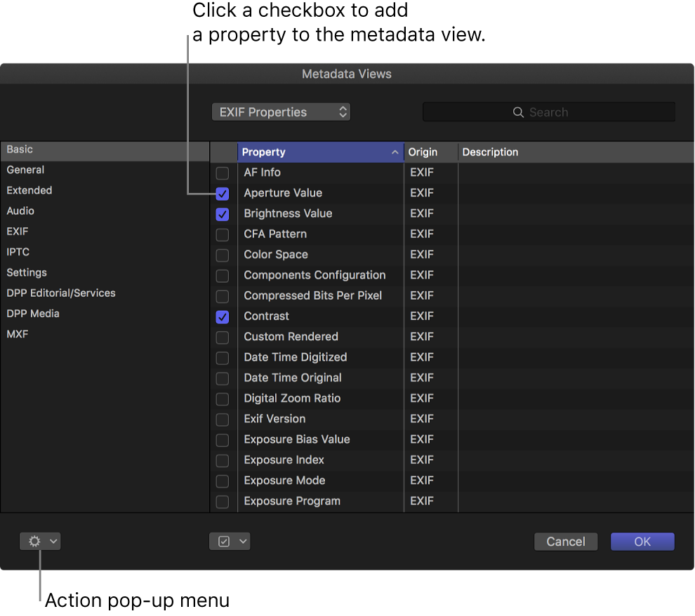Screen dimensions: 695x616
Task: Open the Settings category in the sidebar
Action: point(27,272)
